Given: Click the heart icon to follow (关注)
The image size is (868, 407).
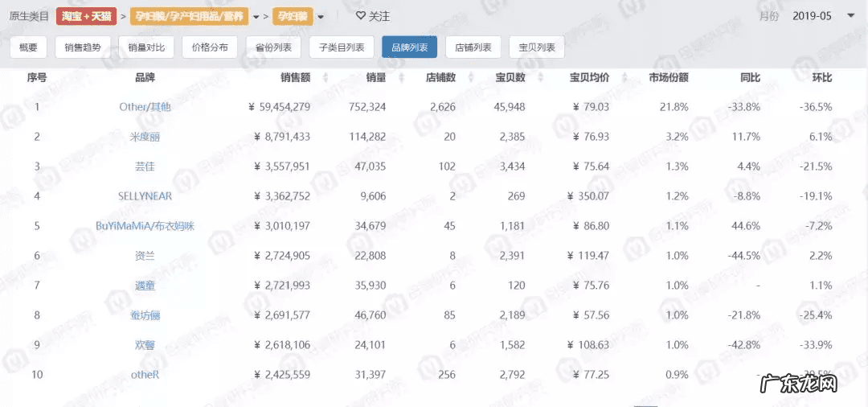Looking at the screenshot, I should coord(361,16).
